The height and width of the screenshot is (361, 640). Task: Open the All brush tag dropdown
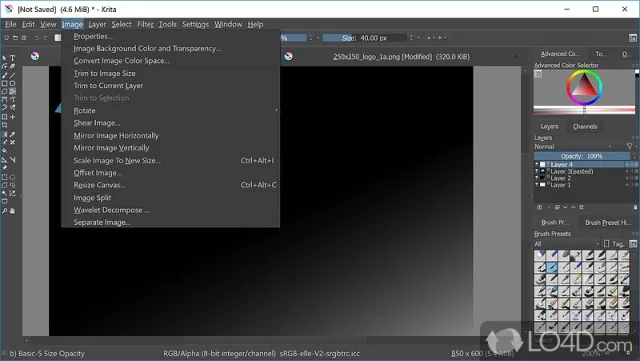click(567, 244)
